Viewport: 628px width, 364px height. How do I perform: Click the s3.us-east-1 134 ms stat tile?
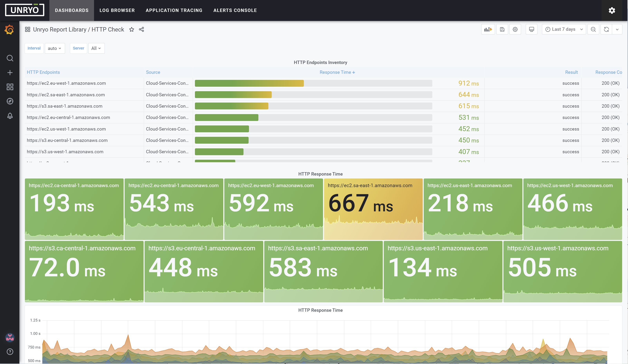[x=443, y=272]
